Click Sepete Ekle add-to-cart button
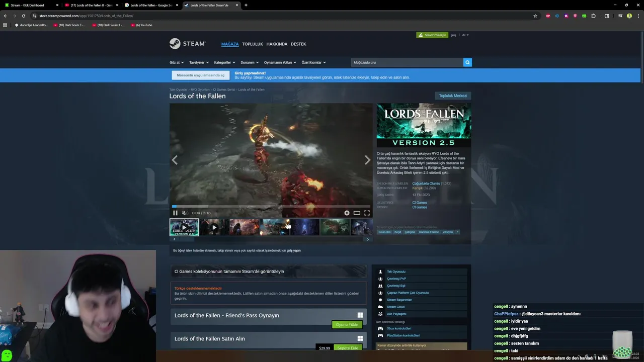The height and width of the screenshot is (362, 644). point(348,348)
